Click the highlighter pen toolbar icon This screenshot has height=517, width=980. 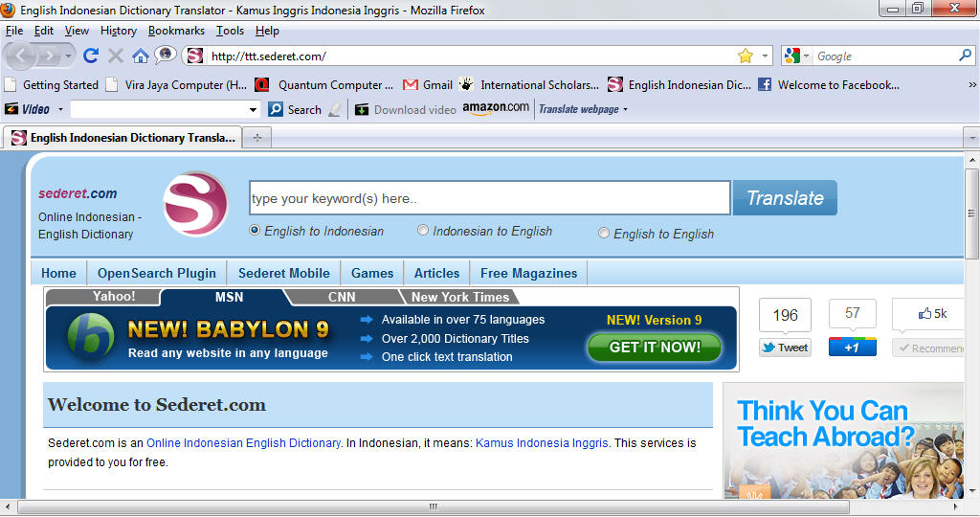[335, 109]
